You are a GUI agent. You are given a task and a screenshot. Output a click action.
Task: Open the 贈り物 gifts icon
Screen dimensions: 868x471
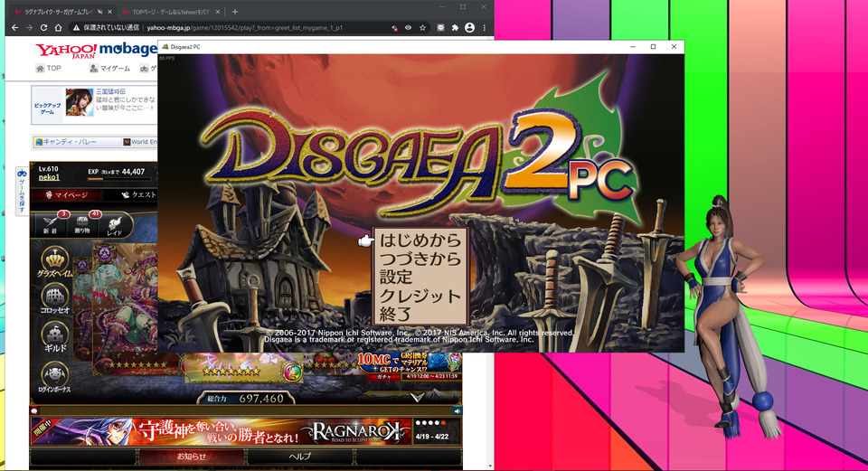(x=82, y=224)
